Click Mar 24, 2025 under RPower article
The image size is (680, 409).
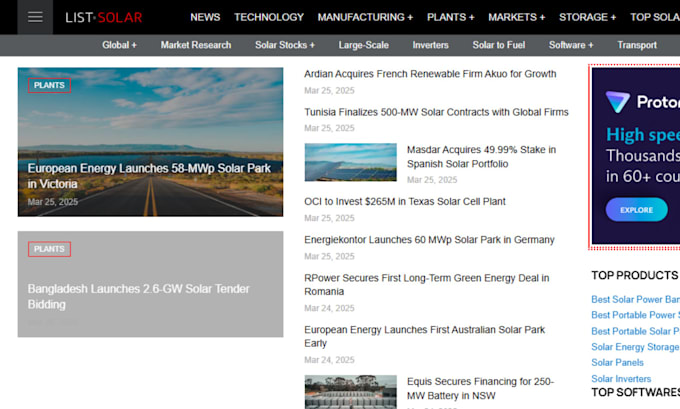[x=329, y=308]
